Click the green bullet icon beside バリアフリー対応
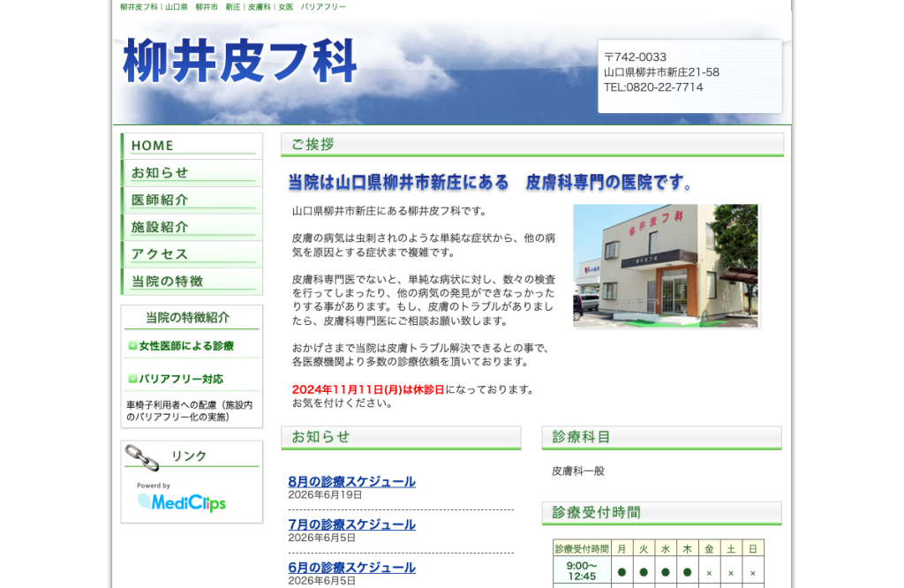The height and width of the screenshot is (588, 904). tap(132, 379)
